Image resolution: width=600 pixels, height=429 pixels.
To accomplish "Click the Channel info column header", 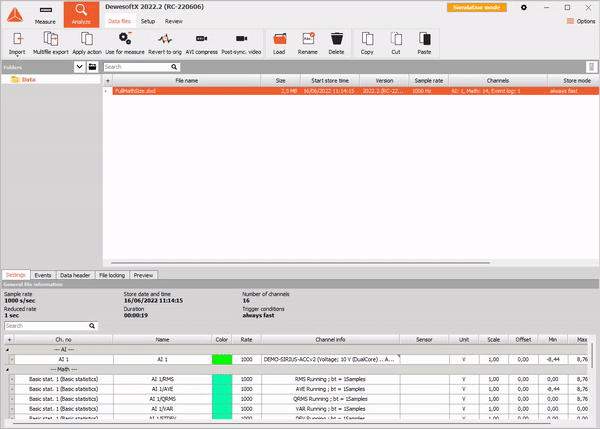I will 330,339.
